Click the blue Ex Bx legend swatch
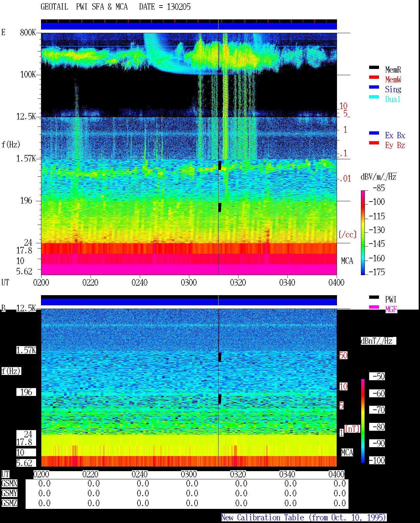Image resolution: width=420 pixels, height=523 pixels. coord(374,133)
